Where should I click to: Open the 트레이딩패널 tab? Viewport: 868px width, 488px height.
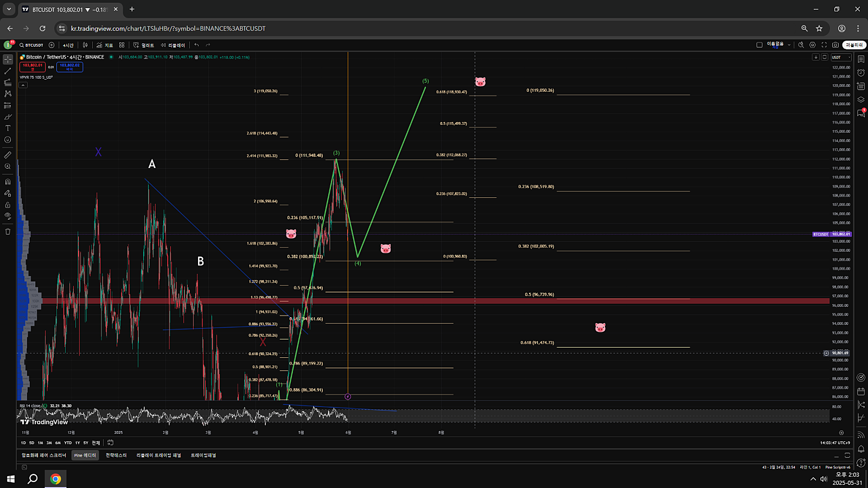(x=203, y=455)
